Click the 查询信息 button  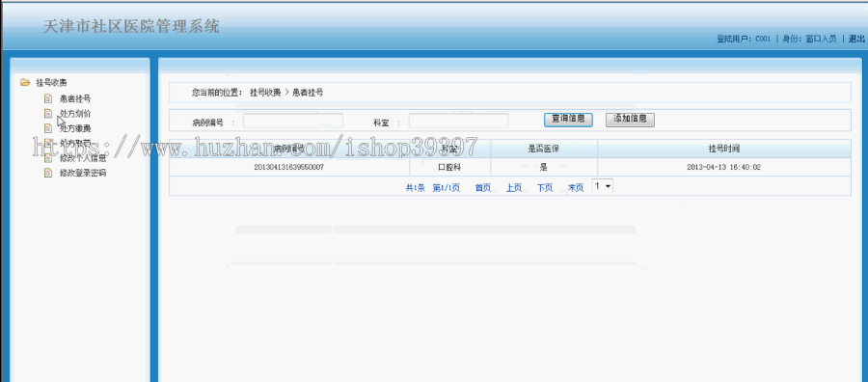point(568,120)
